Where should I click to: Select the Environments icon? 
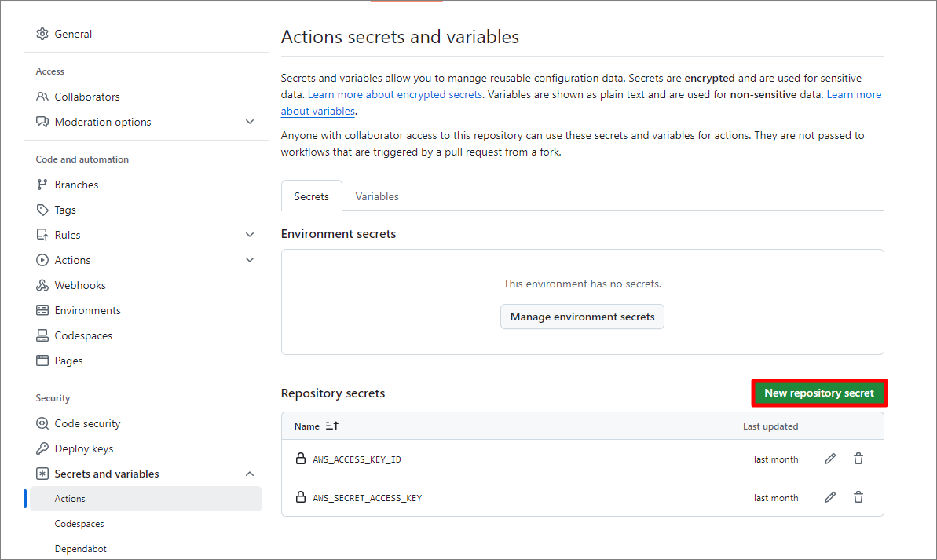tap(42, 309)
